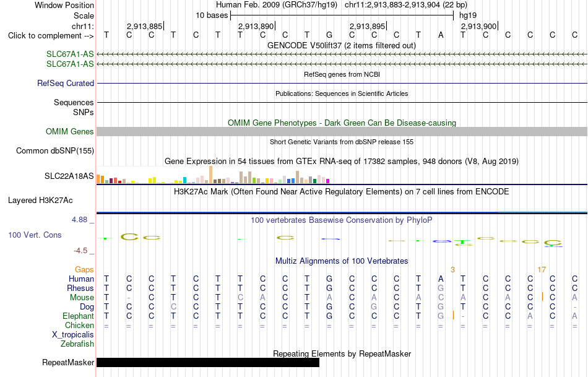Select the Elephant species label

(79, 316)
